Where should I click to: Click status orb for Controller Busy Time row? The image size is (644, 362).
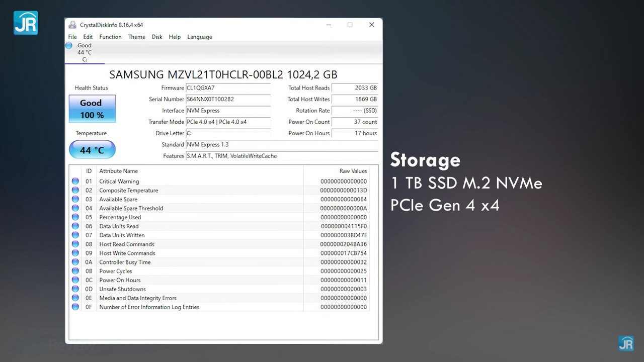coord(75,262)
